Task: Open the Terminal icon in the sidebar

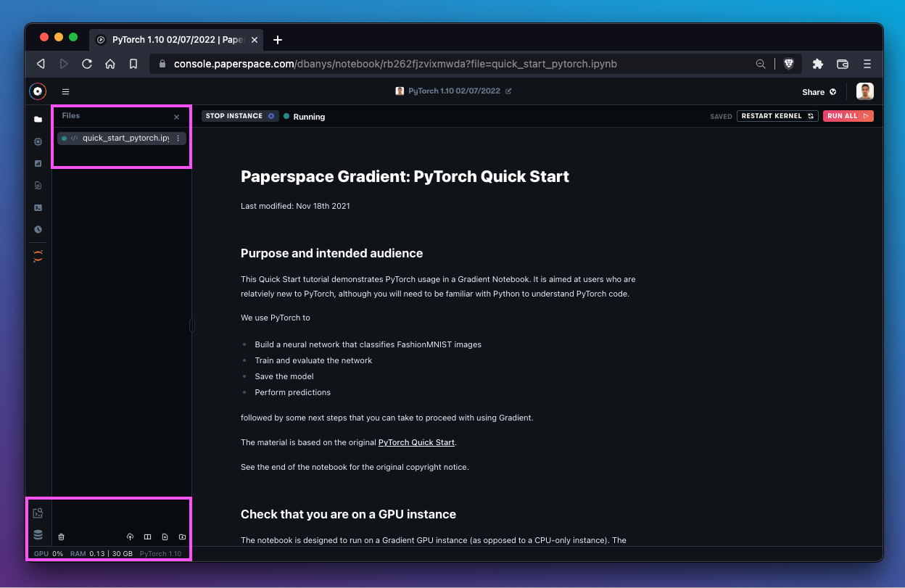Action: [x=38, y=207]
